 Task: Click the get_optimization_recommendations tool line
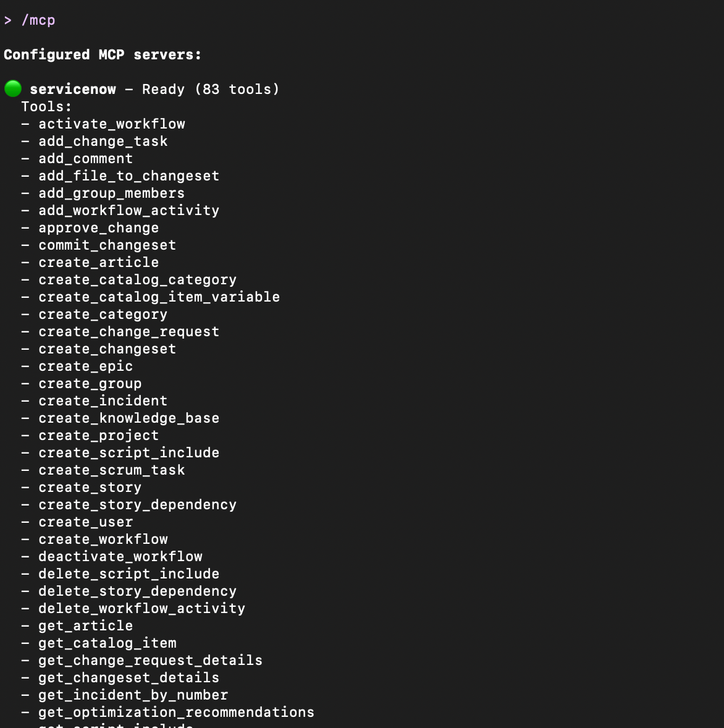177,713
